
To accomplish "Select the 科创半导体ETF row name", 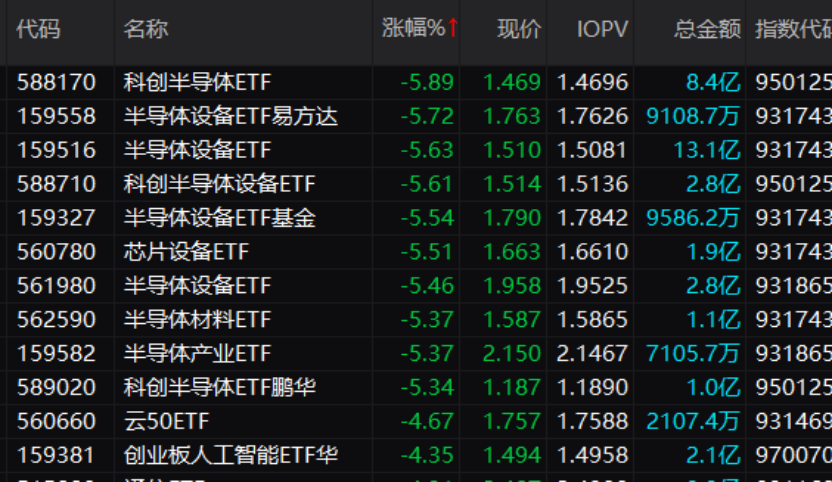I will point(197,82).
